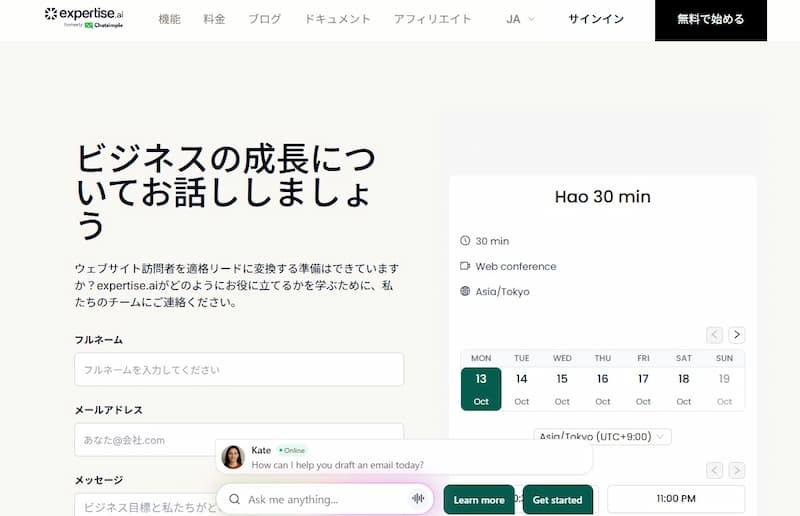This screenshot has height=516, width=800.
Task: Click the Ask me anything chat input
Action: [325, 499]
